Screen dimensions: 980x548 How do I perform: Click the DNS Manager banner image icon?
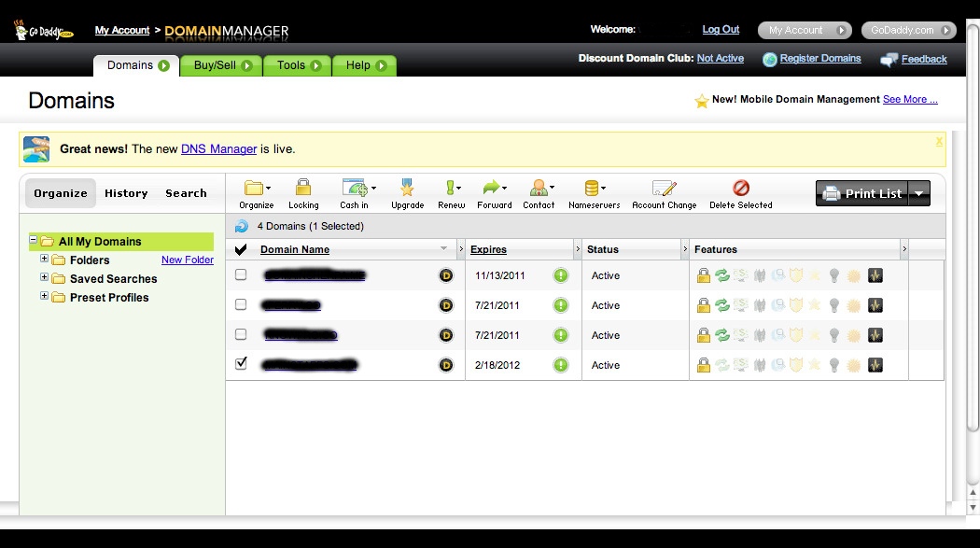click(x=36, y=149)
